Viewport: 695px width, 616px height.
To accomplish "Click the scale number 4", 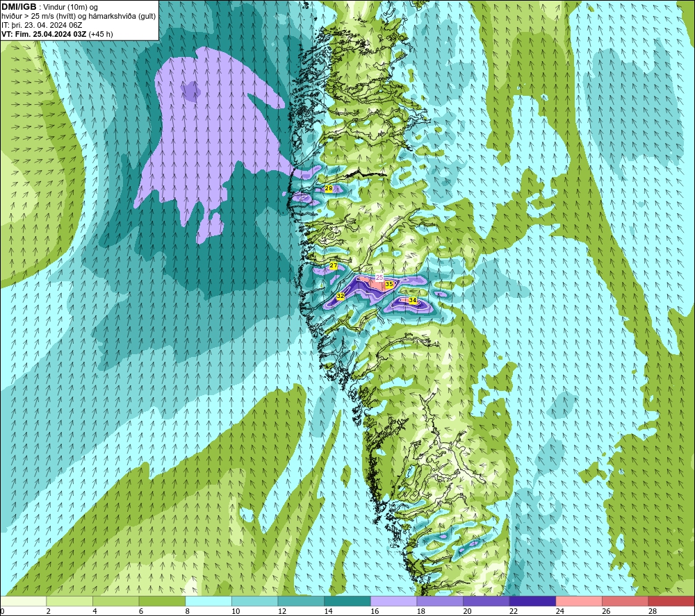I will pos(95,611).
